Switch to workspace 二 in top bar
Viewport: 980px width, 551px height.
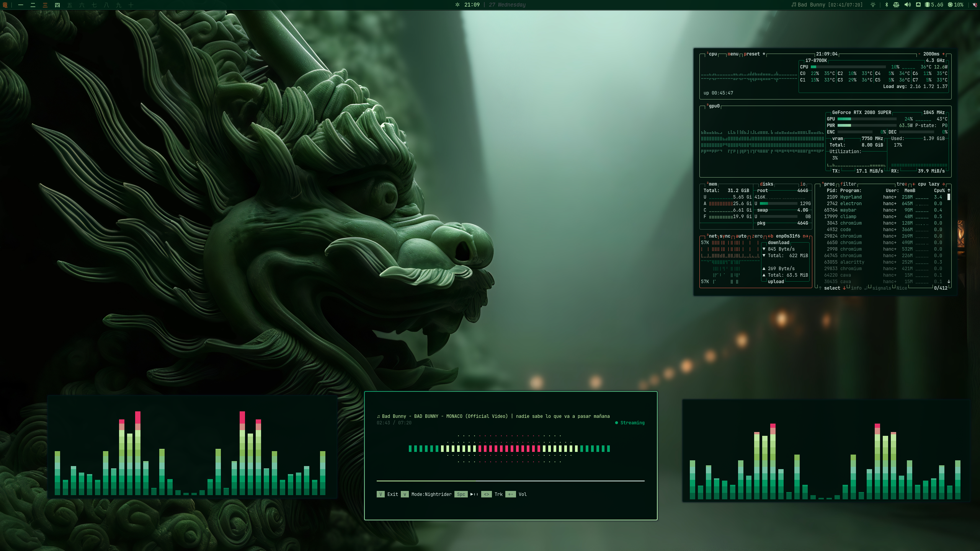(33, 5)
